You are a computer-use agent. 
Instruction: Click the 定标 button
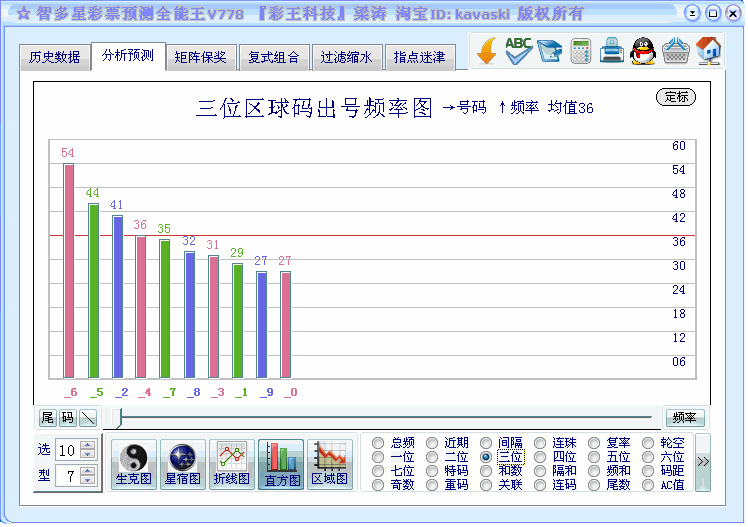click(676, 97)
